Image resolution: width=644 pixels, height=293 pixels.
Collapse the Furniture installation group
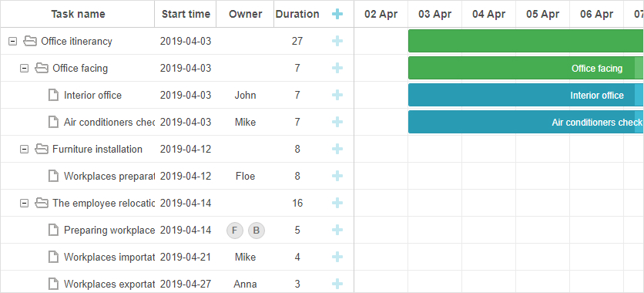point(25,149)
